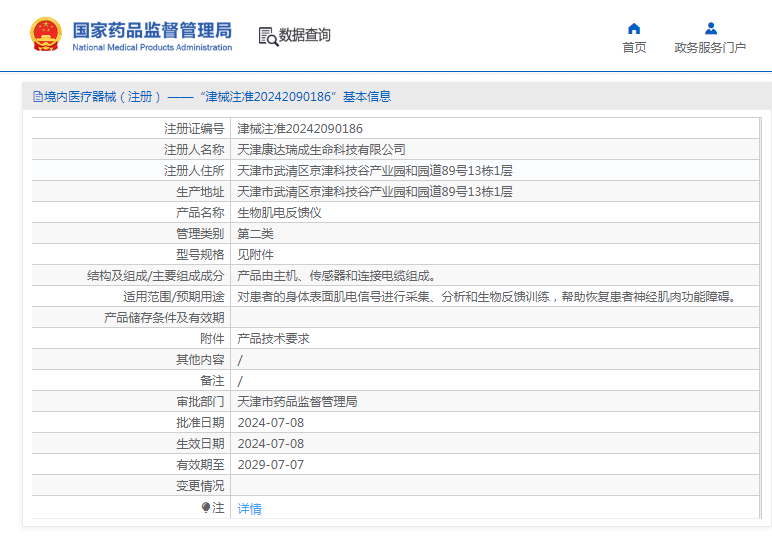Click 天津市药品监督管理局 approval department
The image size is (772, 536).
click(x=297, y=402)
